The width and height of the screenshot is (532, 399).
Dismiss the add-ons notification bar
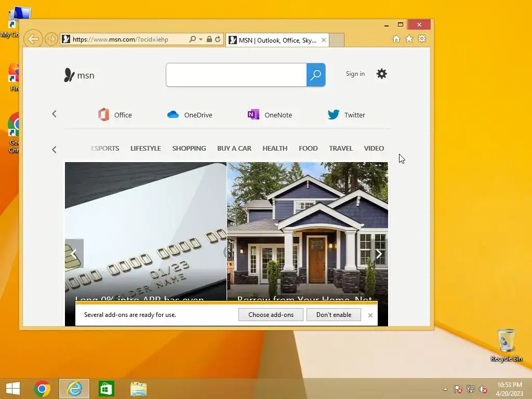(x=370, y=315)
